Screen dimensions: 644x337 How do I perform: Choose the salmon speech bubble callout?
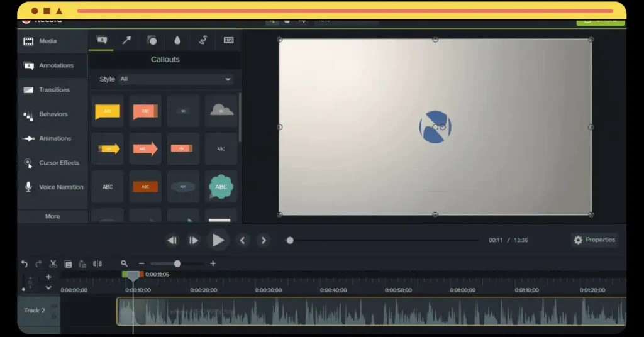(145, 111)
